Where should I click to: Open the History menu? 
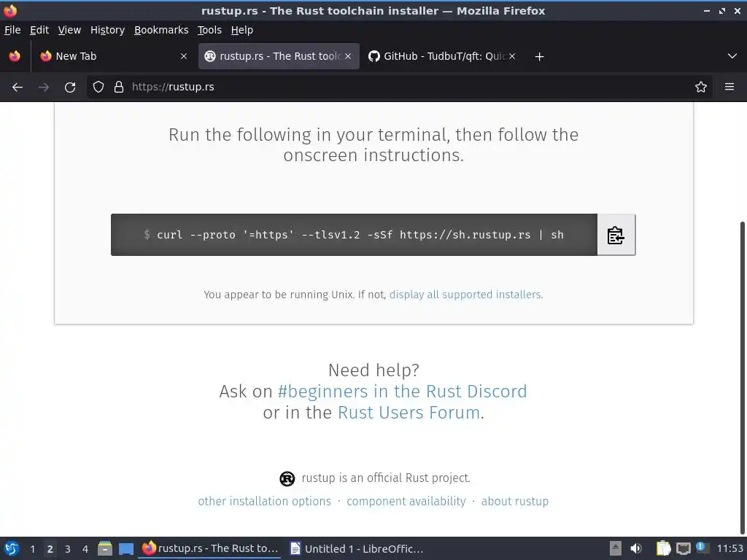(108, 30)
